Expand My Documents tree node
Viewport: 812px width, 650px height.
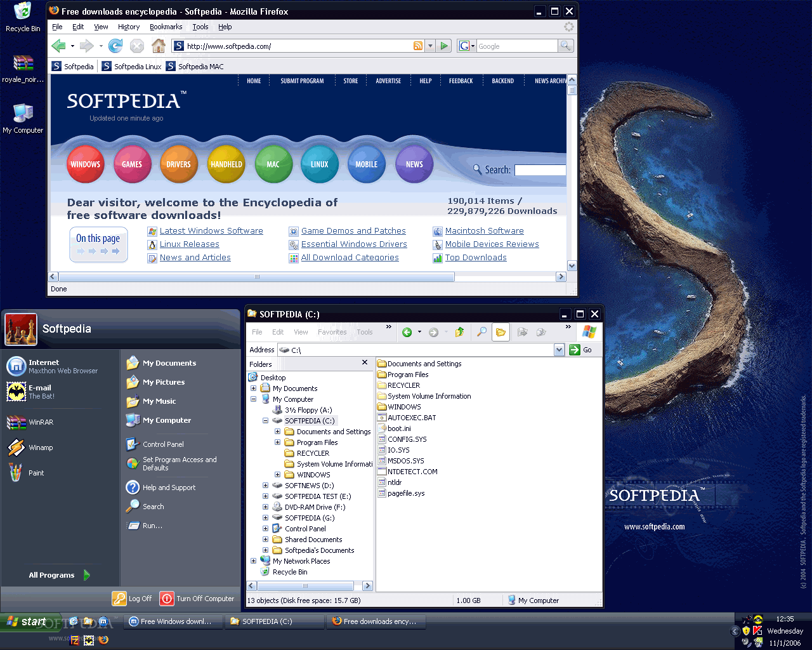253,388
